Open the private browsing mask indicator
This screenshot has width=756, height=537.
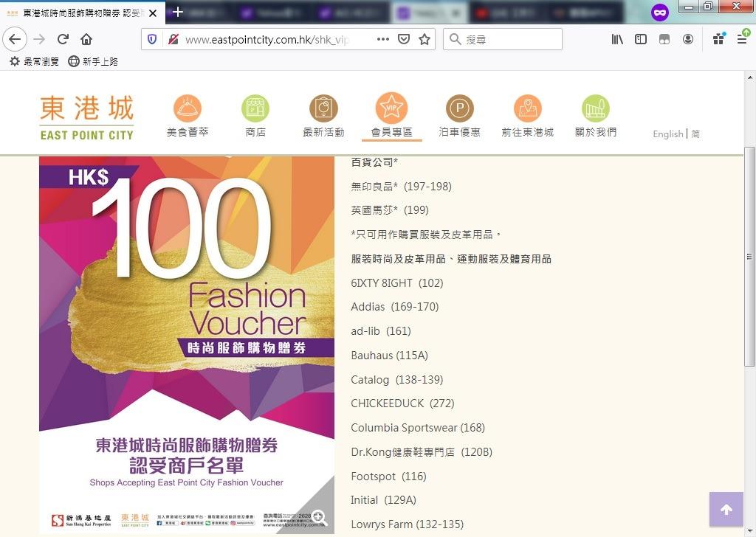pos(659,13)
